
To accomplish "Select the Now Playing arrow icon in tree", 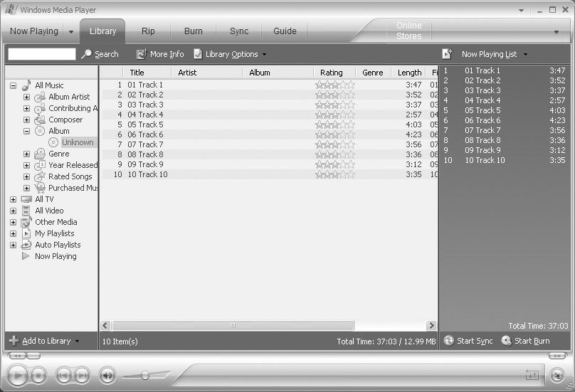I will (26, 256).
